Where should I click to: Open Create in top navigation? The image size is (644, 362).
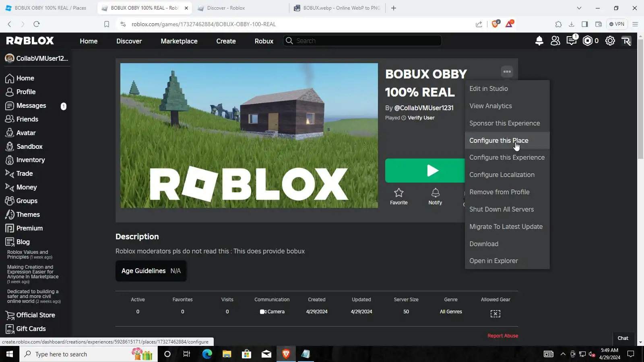tap(226, 41)
